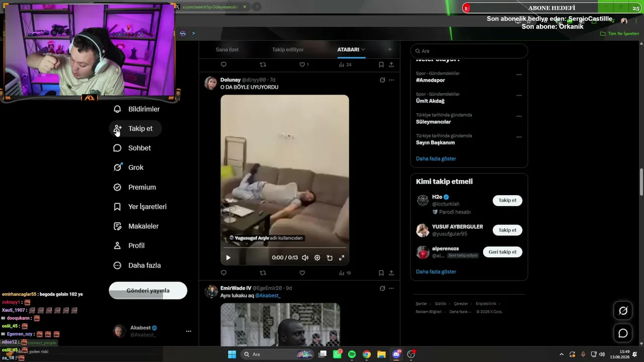Viewport: 644px width, 362px height.
Task: Go to Profil in the sidebar
Action: tap(129, 246)
